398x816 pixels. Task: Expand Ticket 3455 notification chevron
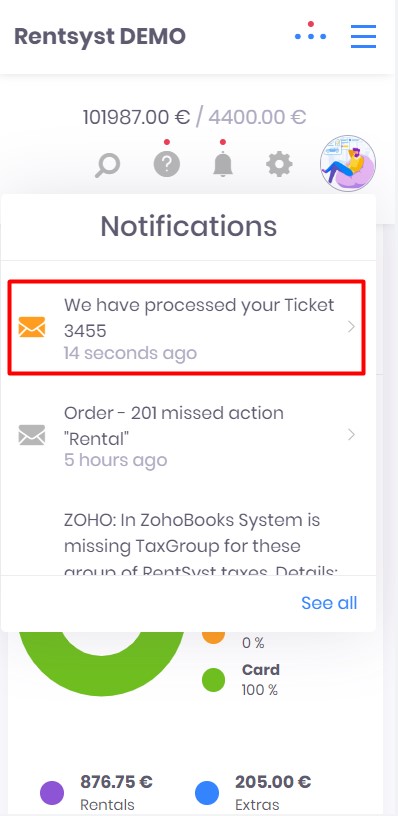[351, 327]
